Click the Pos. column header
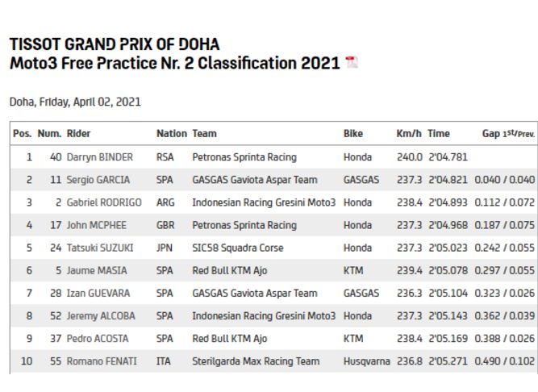 coord(23,134)
